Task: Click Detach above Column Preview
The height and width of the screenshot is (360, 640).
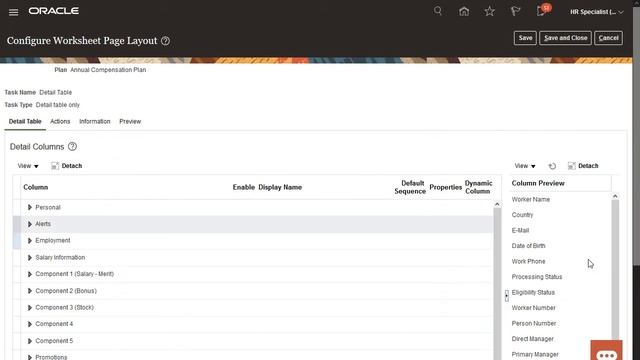Action: 583,166
